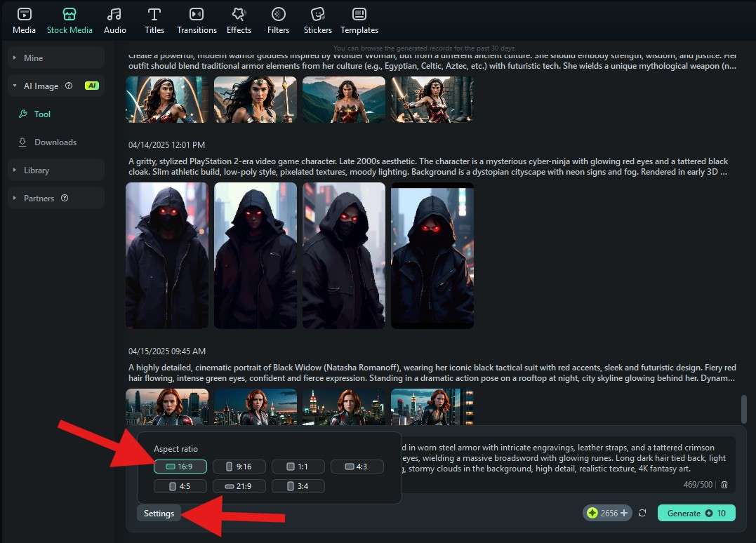Screen dimensions: 756x543
Task: Open third cyber-ninja hooded thumbnail
Action: click(344, 255)
